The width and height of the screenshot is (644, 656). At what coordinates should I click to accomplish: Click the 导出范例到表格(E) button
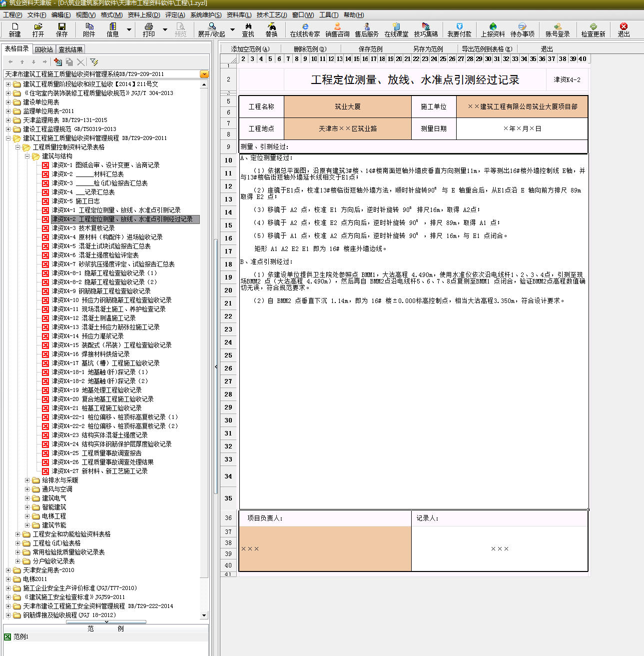(x=487, y=49)
